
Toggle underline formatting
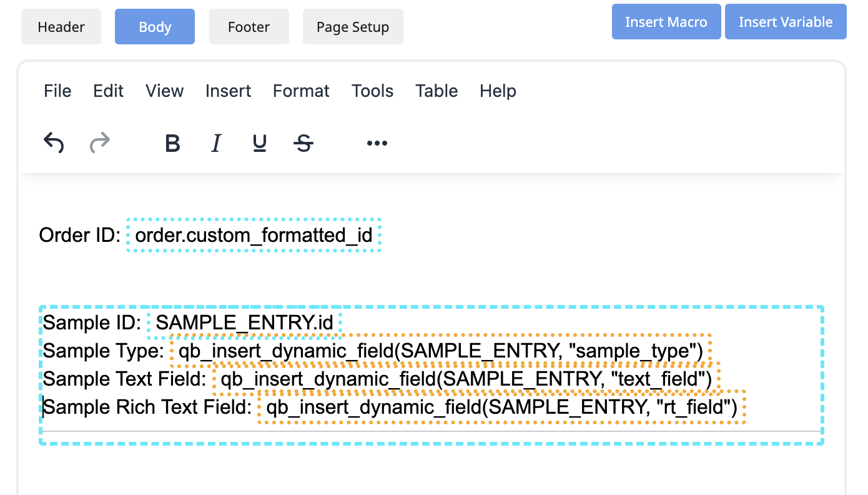(260, 143)
